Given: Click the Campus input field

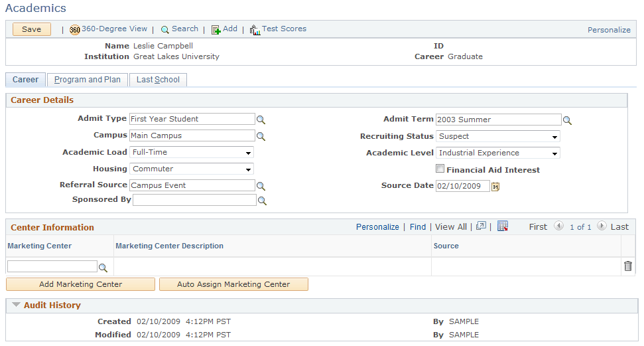Looking at the screenshot, I should (x=192, y=135).
